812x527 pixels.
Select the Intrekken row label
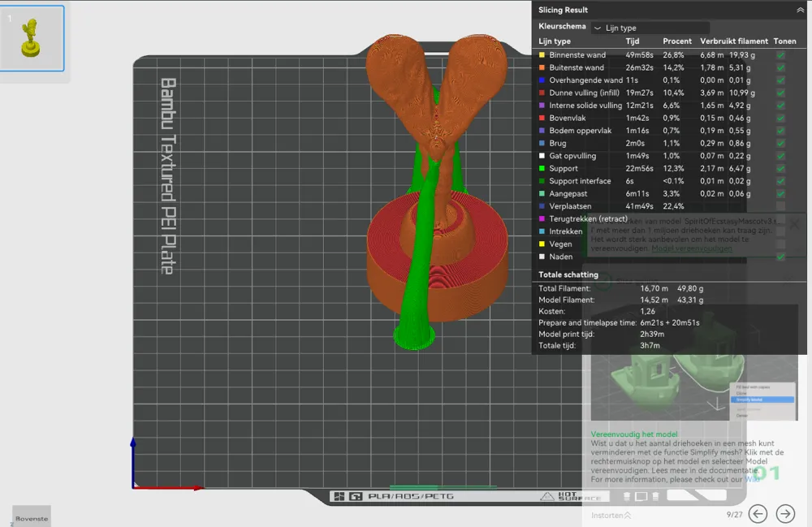coord(566,231)
